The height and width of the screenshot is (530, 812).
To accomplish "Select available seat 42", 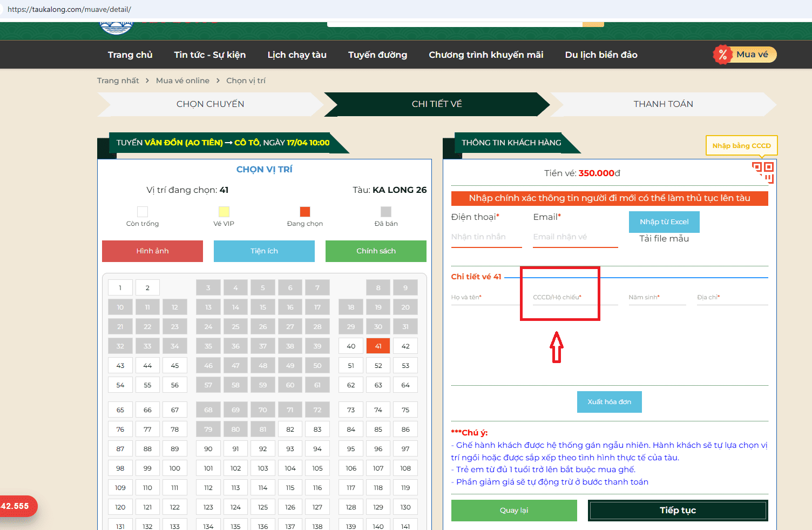I will point(405,346).
